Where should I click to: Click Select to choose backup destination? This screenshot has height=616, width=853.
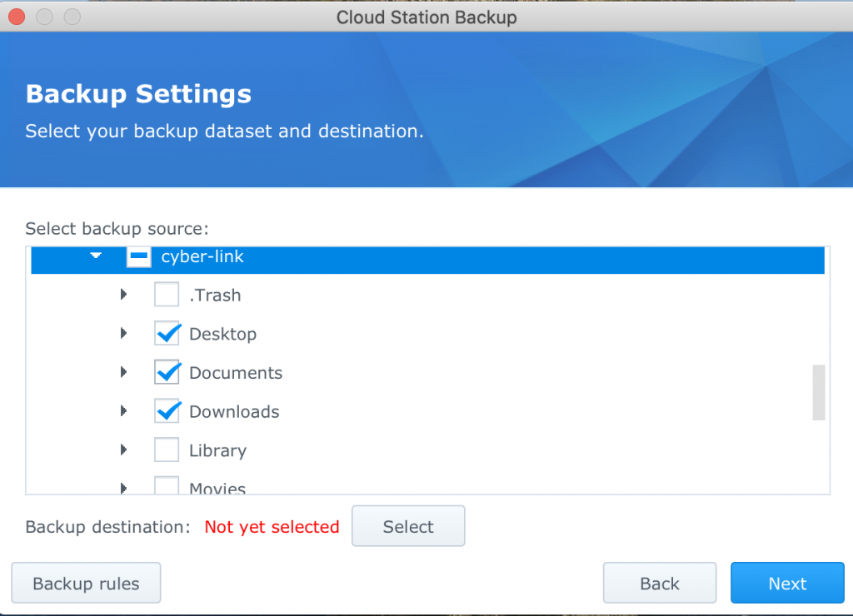[408, 526]
